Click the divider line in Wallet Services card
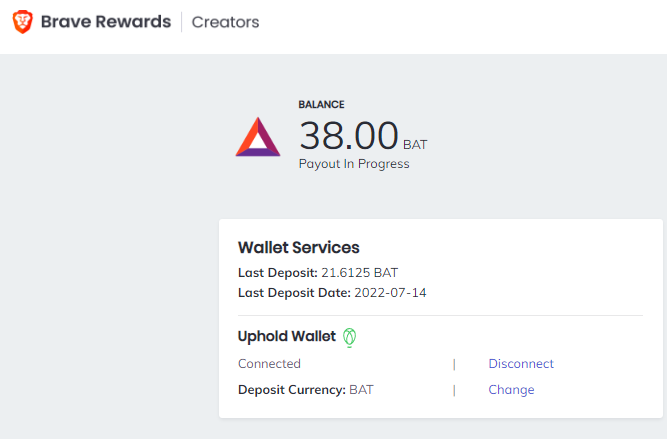667x439 pixels. 440,316
